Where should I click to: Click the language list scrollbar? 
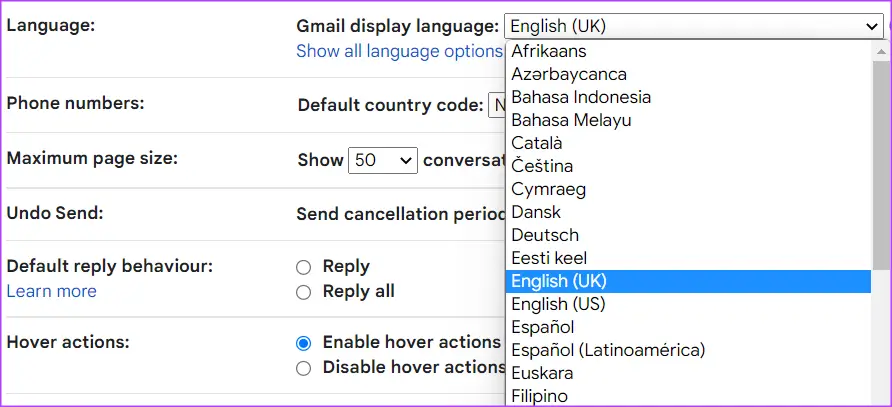(x=881, y=160)
